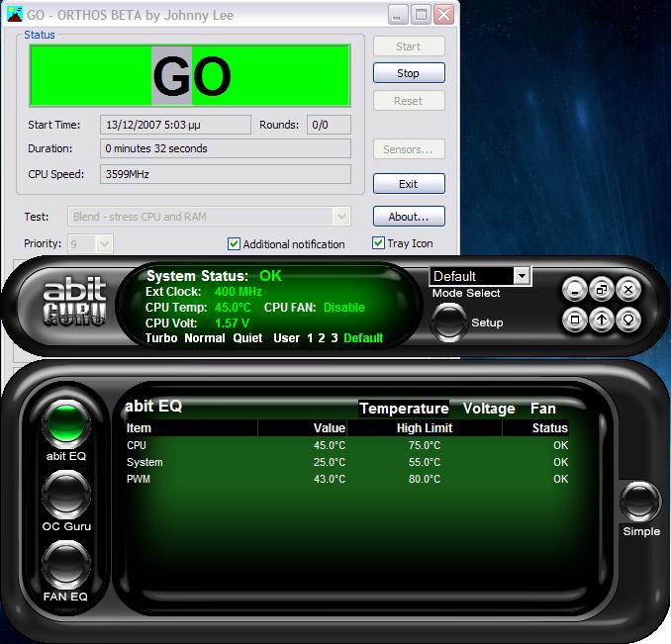Select the PWM row in temperature table
This screenshot has width=671, height=644.
(x=347, y=479)
